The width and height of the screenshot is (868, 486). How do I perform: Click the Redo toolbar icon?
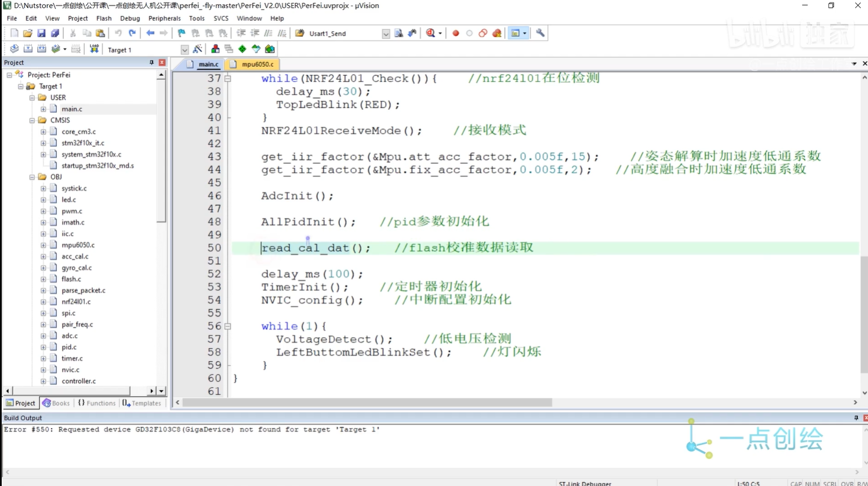132,33
